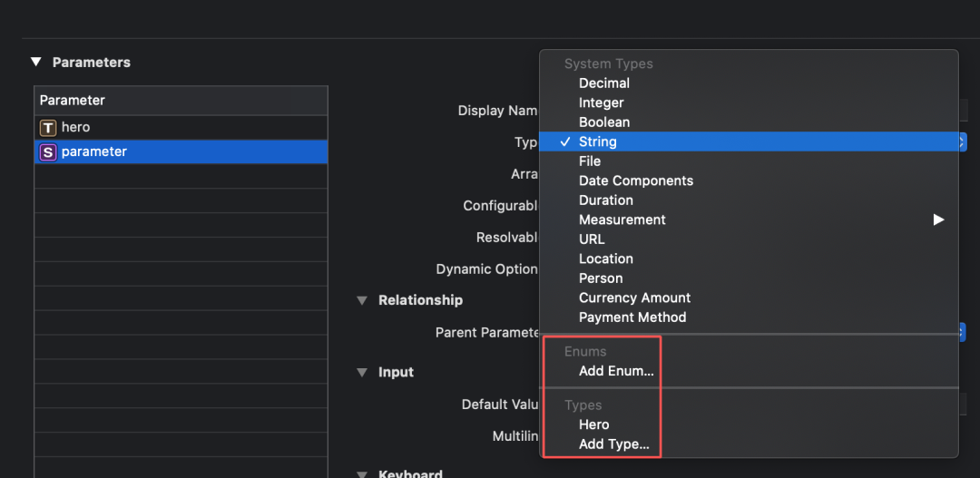Select Date Components type

pyautogui.click(x=636, y=181)
